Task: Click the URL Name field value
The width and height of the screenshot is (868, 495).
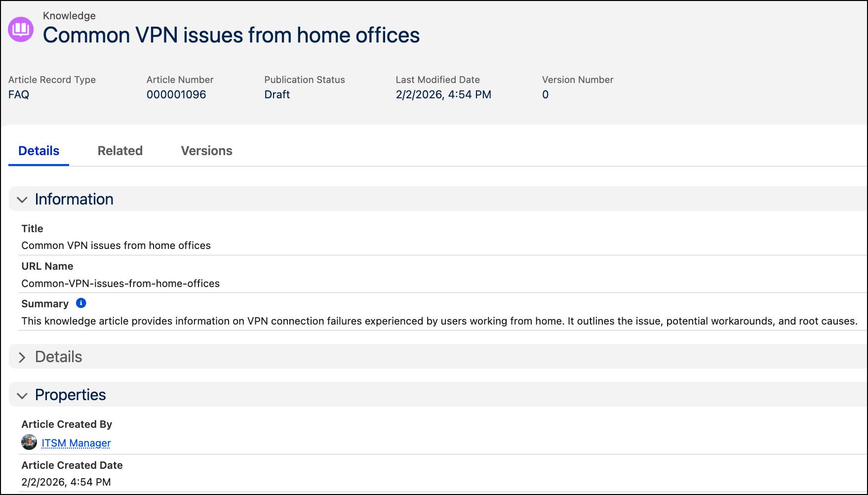Action: click(x=120, y=284)
